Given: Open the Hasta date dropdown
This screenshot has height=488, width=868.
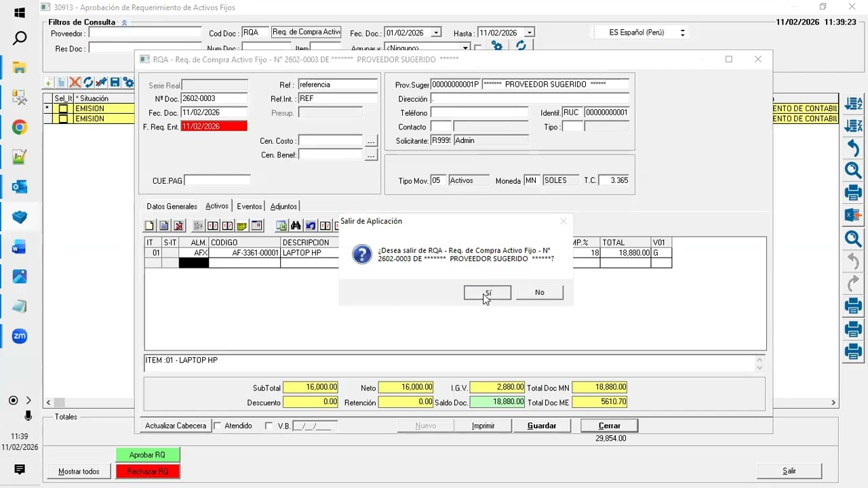Looking at the screenshot, I should tap(529, 33).
